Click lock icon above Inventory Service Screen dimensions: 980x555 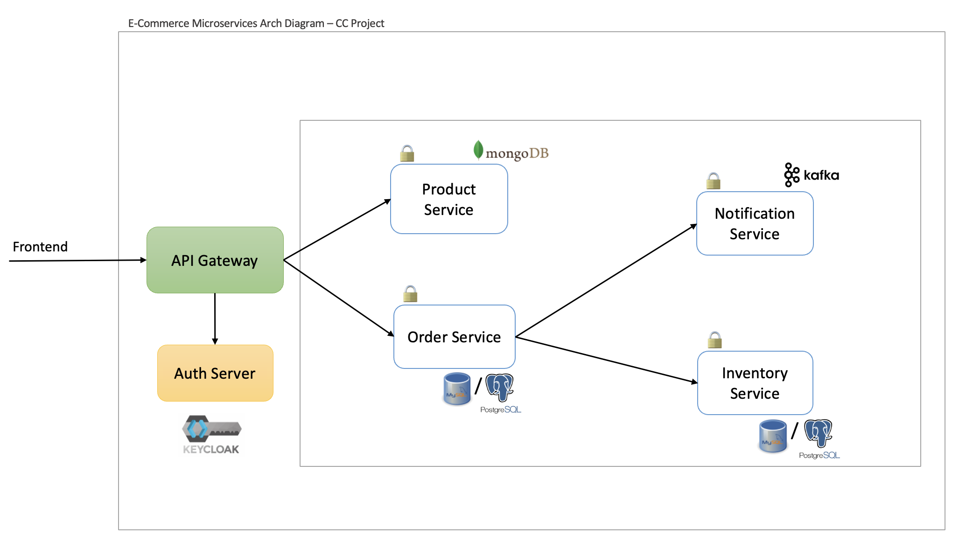point(714,340)
